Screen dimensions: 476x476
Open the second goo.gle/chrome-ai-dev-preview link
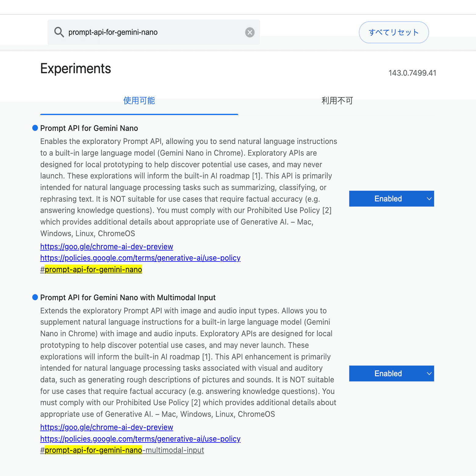[x=106, y=427]
